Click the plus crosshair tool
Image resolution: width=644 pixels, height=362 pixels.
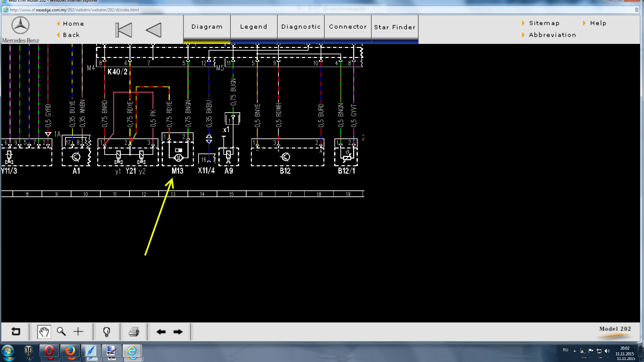coord(78,332)
